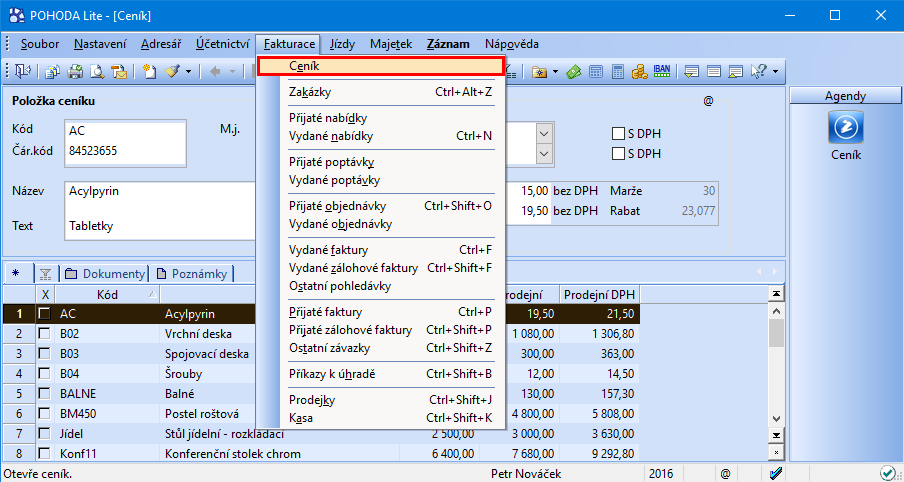Open the upper combo box arrow beside S DPH

(x=544, y=134)
